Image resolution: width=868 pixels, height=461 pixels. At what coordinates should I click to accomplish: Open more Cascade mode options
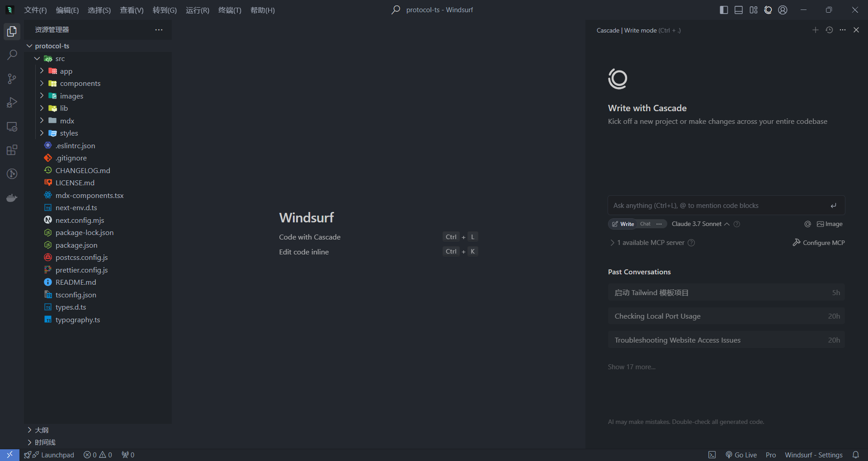coord(659,224)
